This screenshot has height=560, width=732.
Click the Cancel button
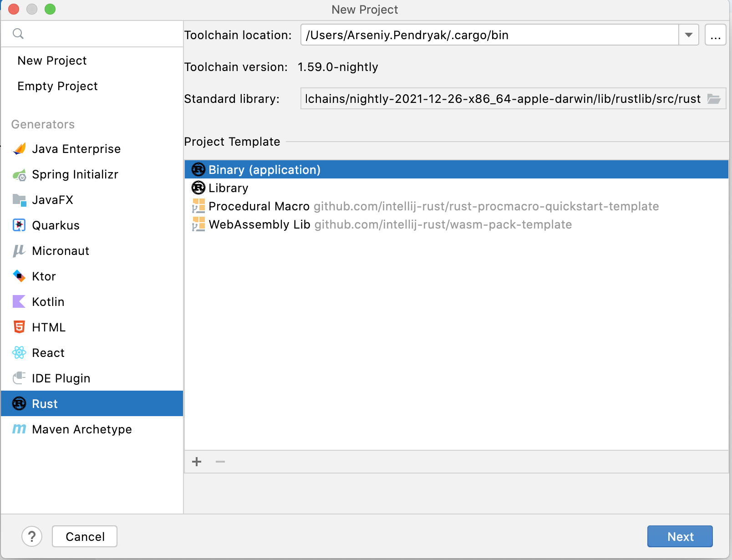click(85, 536)
